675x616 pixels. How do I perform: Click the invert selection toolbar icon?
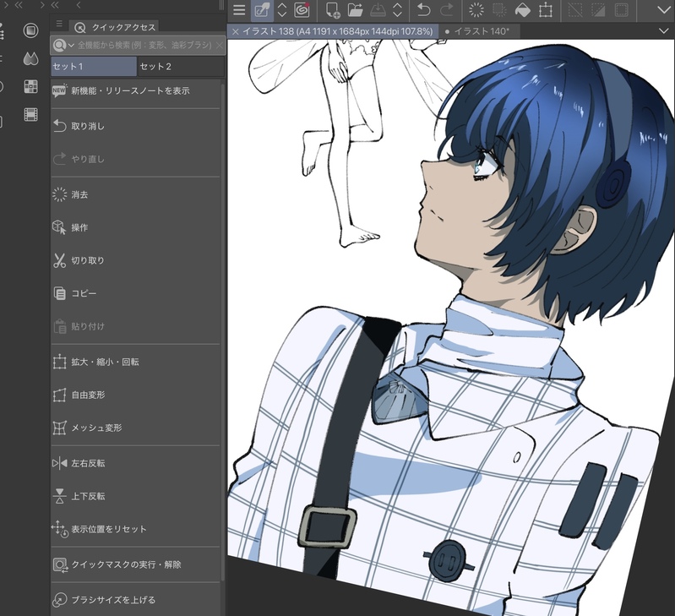pyautogui.click(x=598, y=10)
